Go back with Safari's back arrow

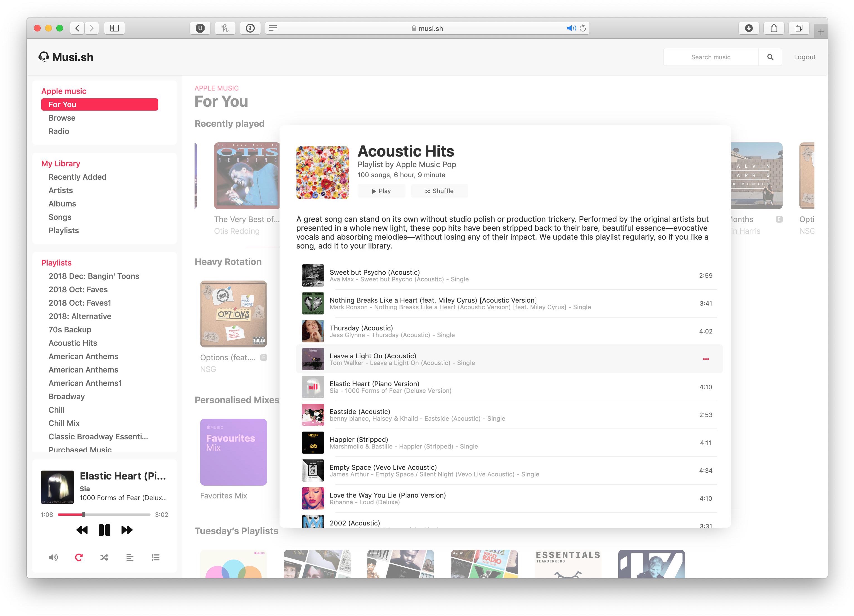coord(77,28)
